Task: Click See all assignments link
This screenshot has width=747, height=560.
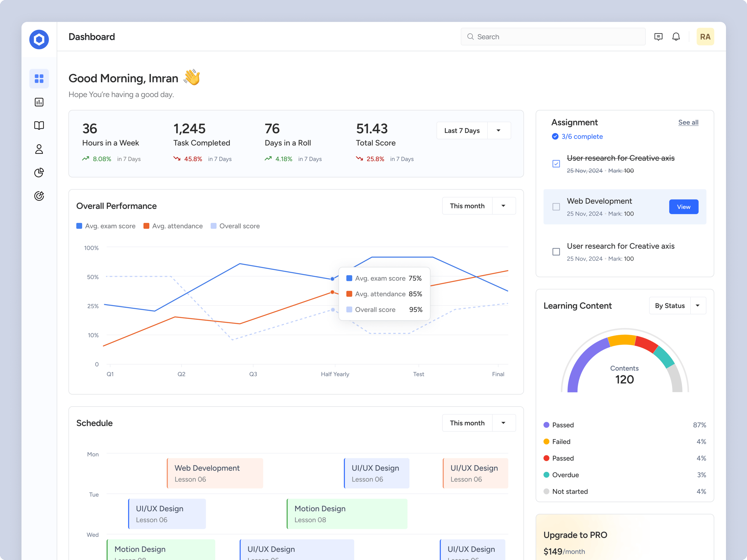Action: tap(688, 123)
